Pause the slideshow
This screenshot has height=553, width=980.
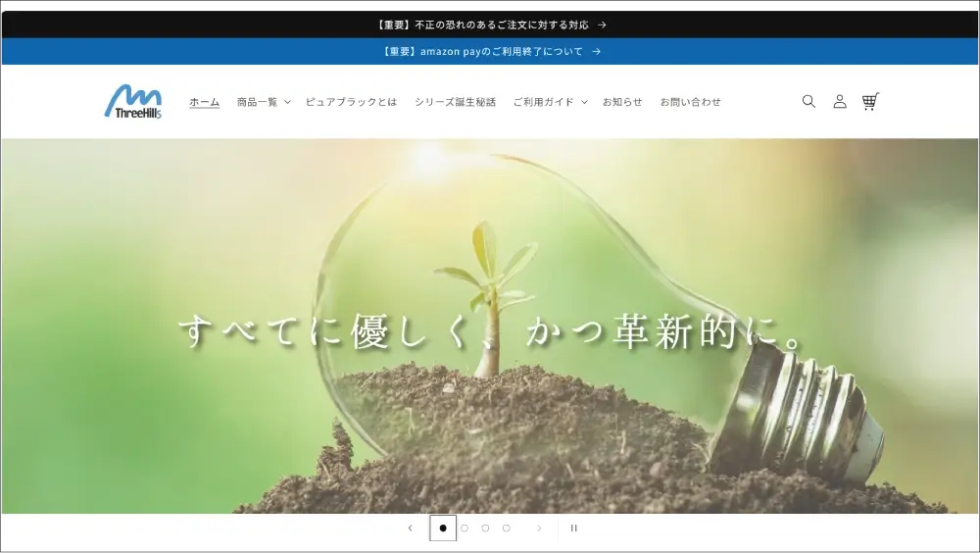coord(573,528)
